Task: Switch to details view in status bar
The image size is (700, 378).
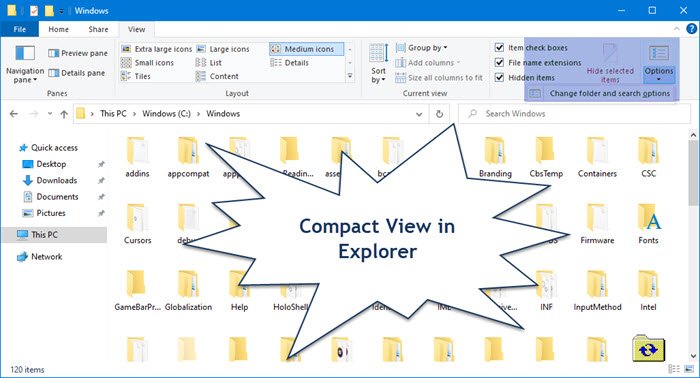Action: (x=674, y=369)
